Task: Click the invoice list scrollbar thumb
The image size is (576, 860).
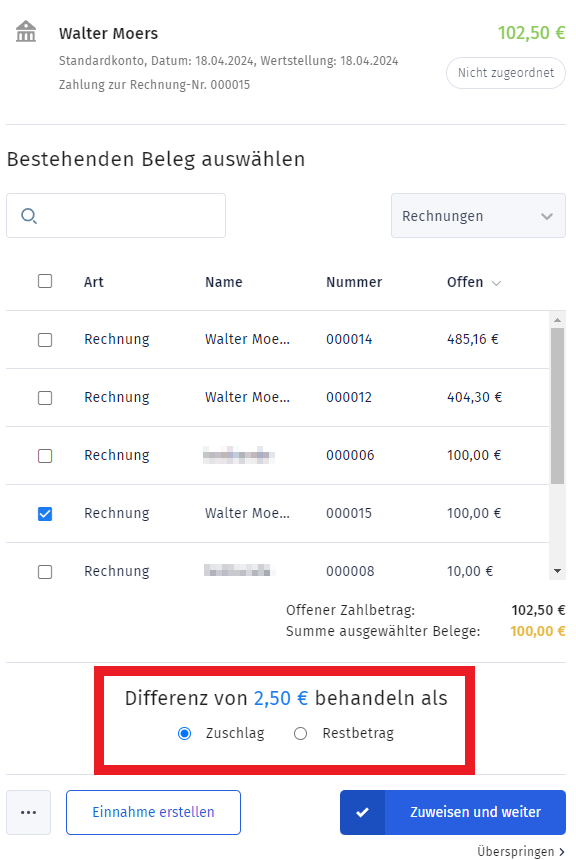Action: [557, 406]
